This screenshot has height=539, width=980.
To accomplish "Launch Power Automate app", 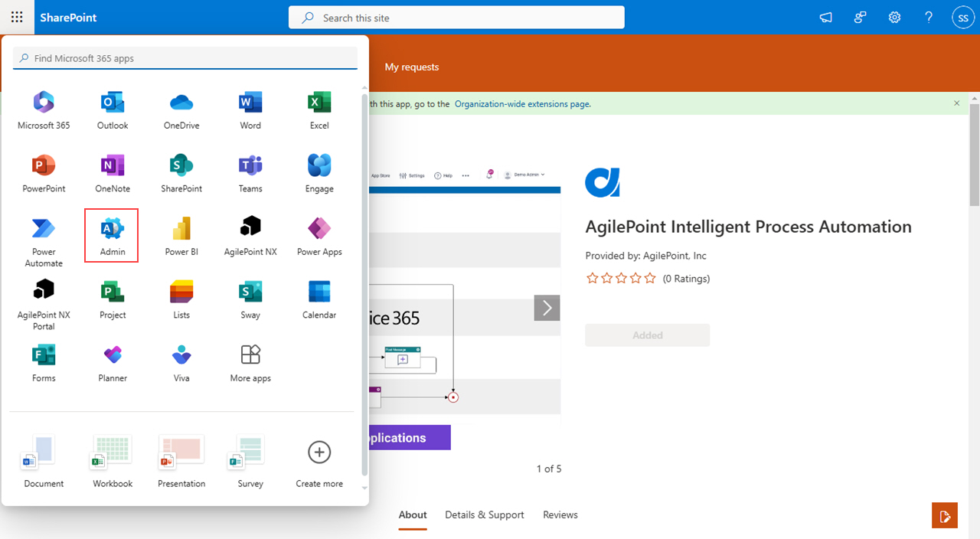I will pos(44,241).
